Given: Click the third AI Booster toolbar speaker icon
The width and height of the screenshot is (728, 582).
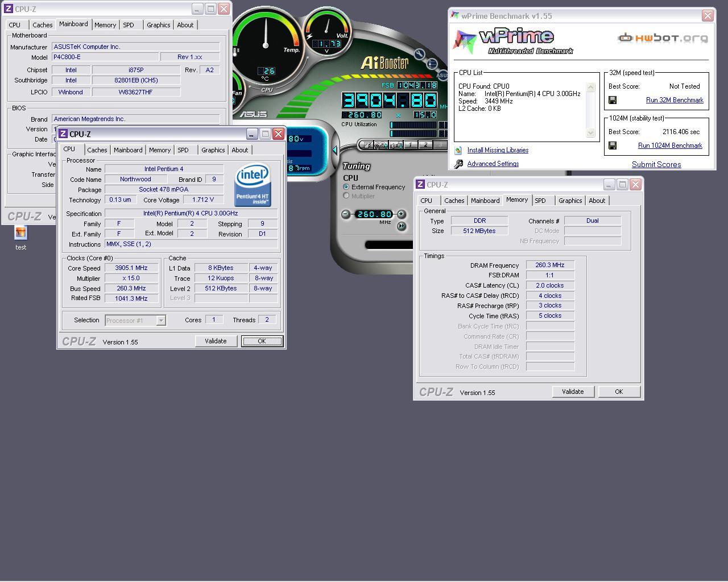Looking at the screenshot, I should pyautogui.click(x=396, y=145).
